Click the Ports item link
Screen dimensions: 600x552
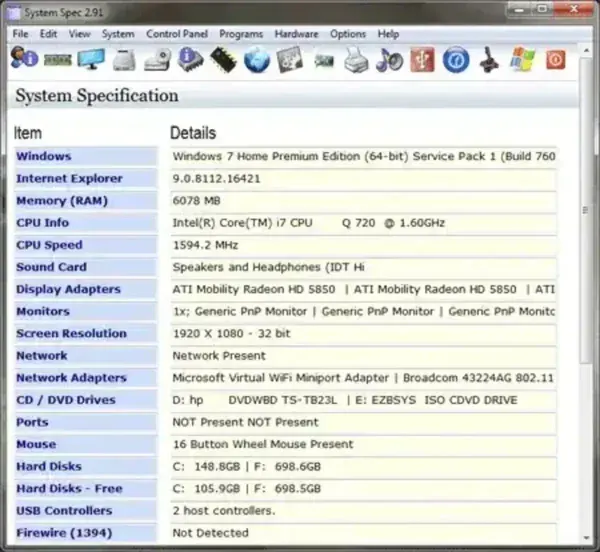click(x=32, y=422)
